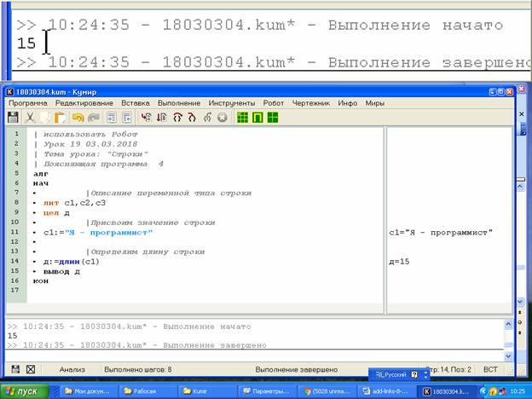Click the gray Redo arrow icon
Viewport: 532px width, 399px height.
click(x=93, y=118)
